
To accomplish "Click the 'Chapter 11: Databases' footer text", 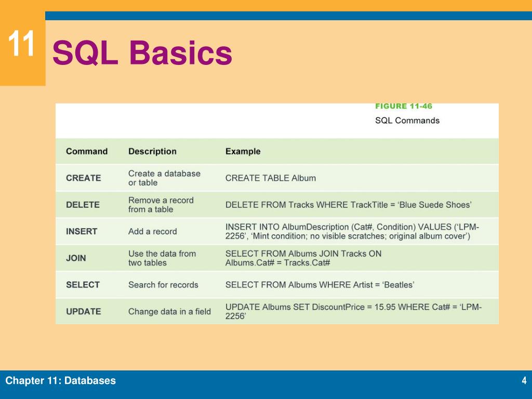I will pos(60,381).
